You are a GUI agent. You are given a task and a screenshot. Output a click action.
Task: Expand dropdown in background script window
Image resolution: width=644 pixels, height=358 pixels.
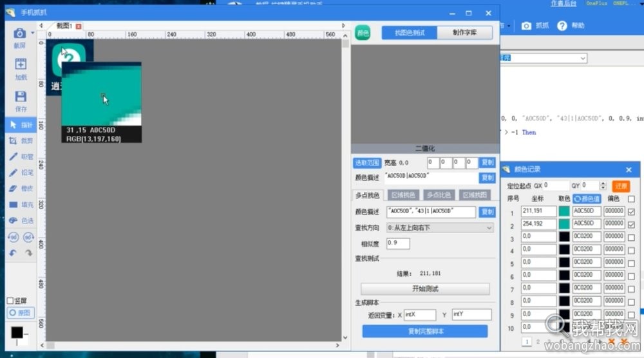[582, 59]
